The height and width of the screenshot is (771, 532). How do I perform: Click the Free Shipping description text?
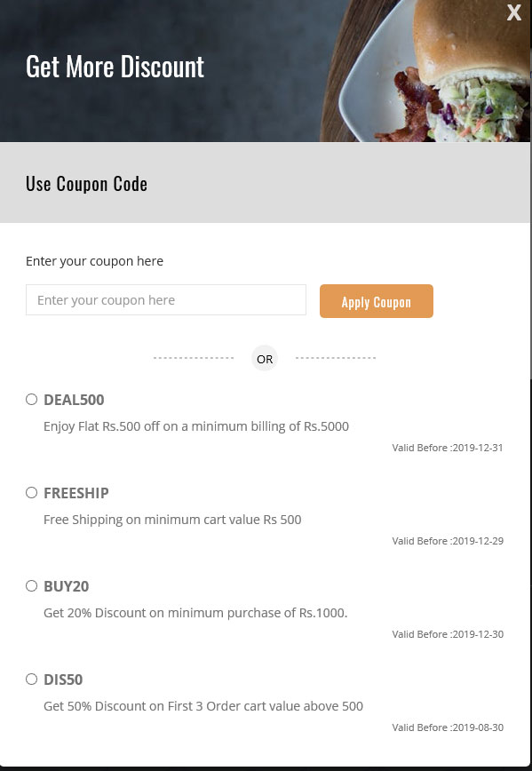(172, 520)
